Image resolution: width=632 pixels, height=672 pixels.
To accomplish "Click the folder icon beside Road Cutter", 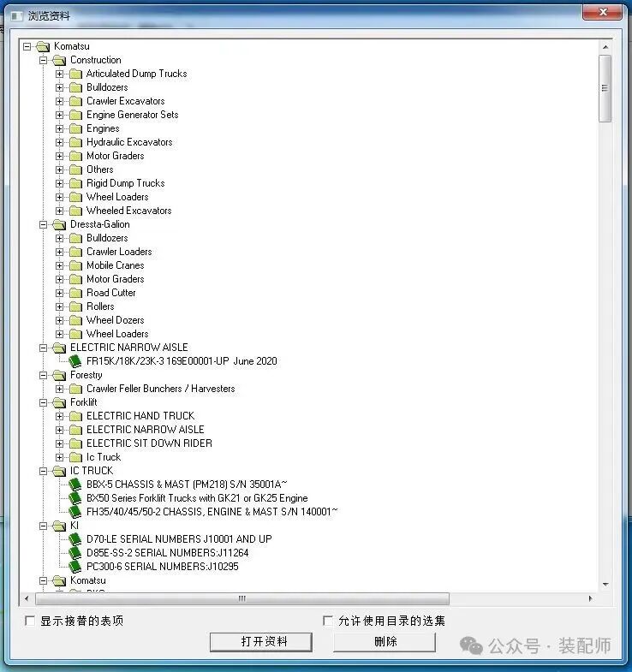I will coord(76,293).
